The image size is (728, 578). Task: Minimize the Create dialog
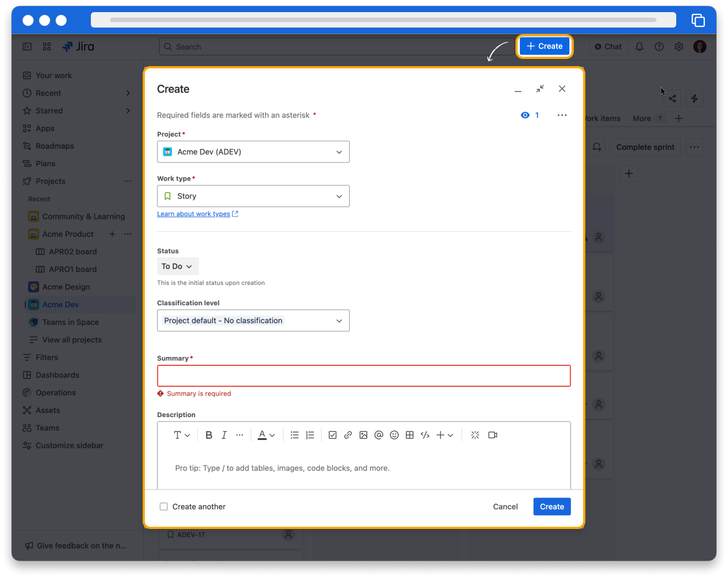[x=518, y=89]
